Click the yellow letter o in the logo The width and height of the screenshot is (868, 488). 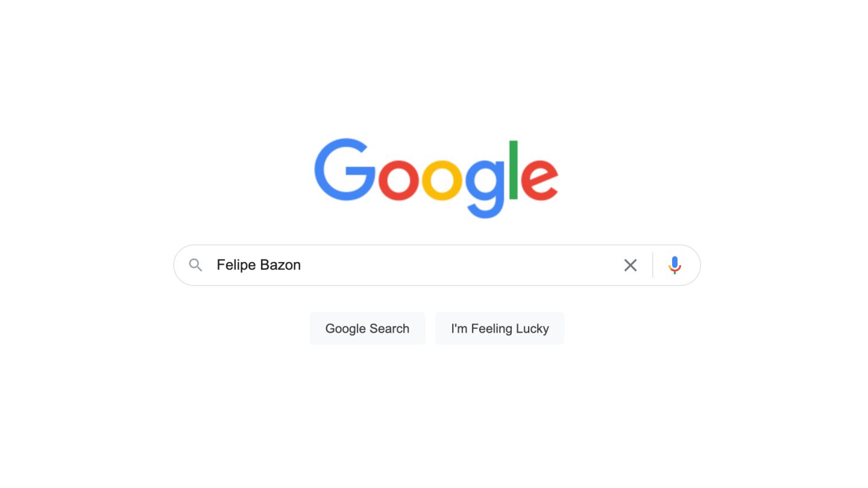pos(442,180)
